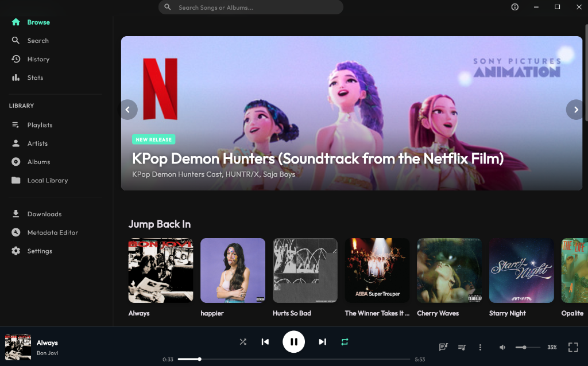Open Hurts So Bad album thumbnail
The height and width of the screenshot is (366, 588).
pyautogui.click(x=305, y=270)
